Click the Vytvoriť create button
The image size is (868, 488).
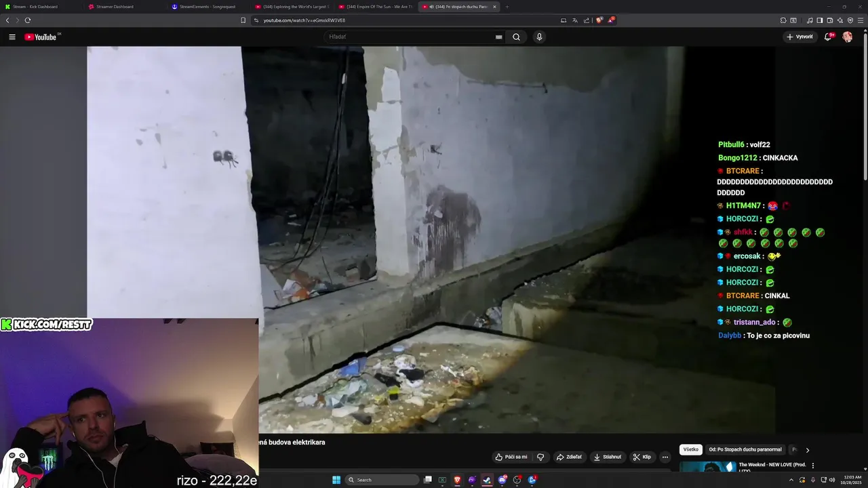pyautogui.click(x=800, y=37)
